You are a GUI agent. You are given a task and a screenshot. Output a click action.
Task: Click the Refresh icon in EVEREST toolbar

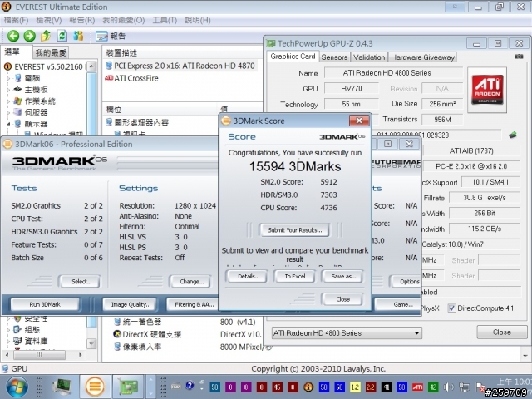point(62,36)
